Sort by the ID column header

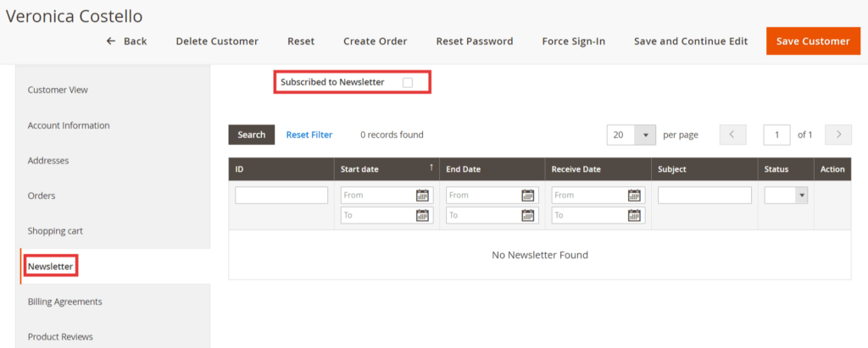281,169
